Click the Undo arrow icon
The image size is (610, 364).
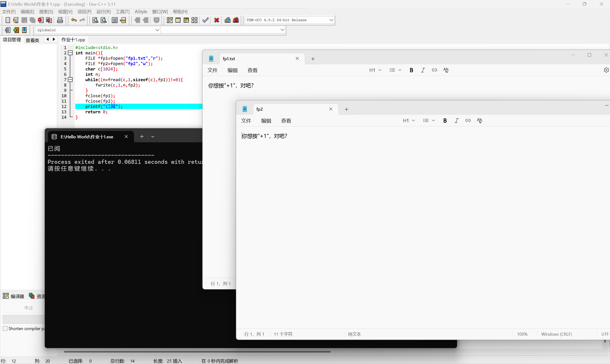click(x=74, y=20)
